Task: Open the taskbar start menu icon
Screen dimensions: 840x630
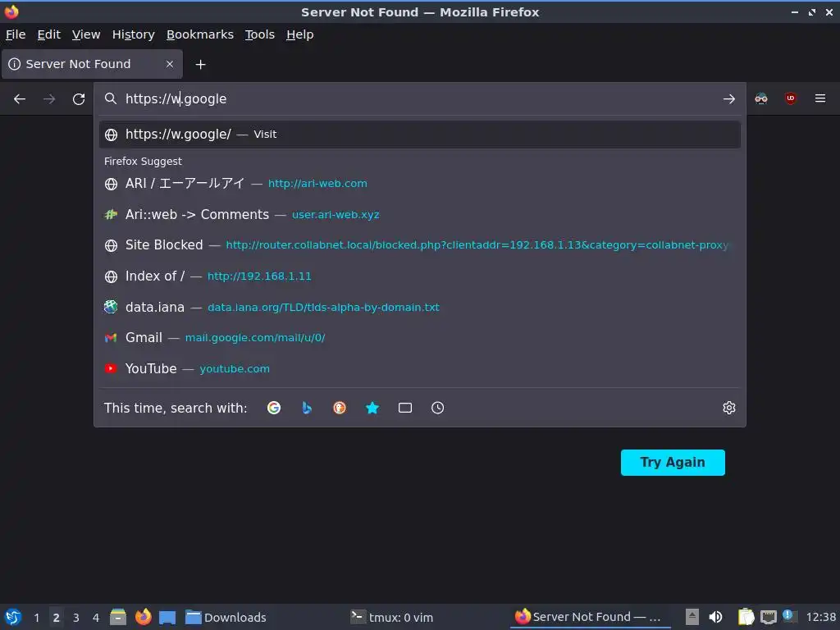Action: tap(13, 617)
